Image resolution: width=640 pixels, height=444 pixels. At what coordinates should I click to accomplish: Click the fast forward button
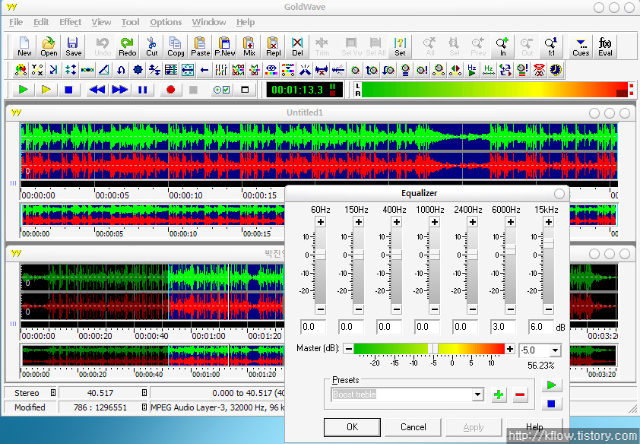coord(120,89)
